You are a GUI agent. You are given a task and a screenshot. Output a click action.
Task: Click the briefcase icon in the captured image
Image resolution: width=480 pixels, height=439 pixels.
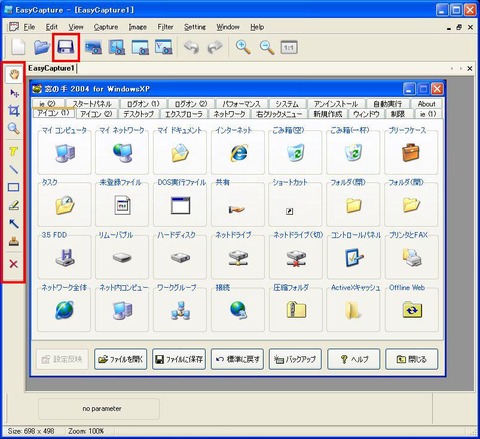[411, 153]
